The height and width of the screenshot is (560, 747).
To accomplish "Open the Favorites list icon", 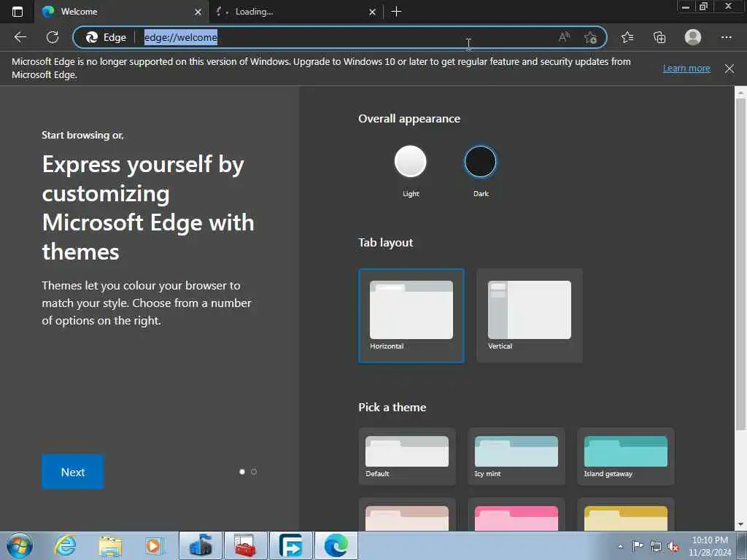I will 627,37.
